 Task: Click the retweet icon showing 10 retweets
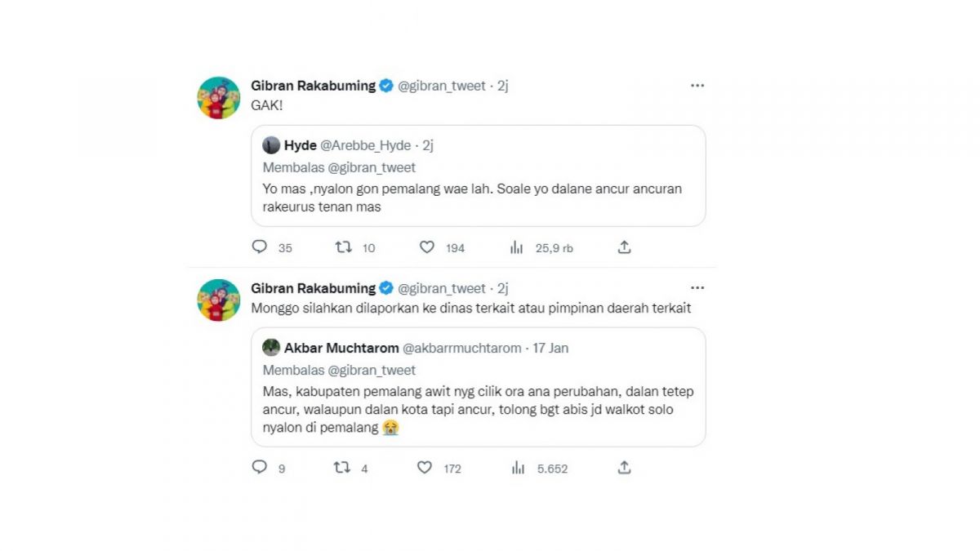tap(345, 247)
